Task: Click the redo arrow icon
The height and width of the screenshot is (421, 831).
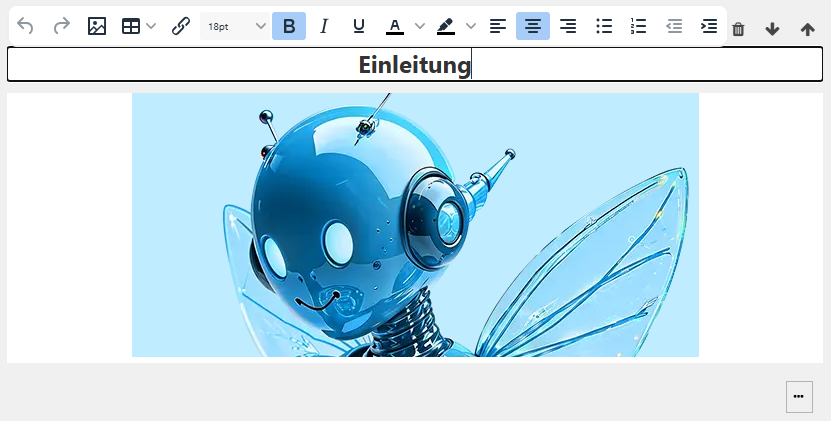Action: [x=62, y=26]
